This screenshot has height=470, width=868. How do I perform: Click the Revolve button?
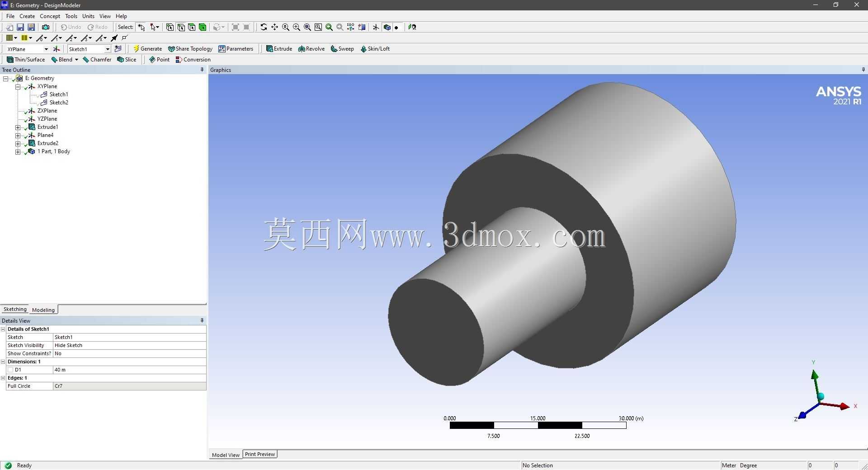[x=311, y=49]
